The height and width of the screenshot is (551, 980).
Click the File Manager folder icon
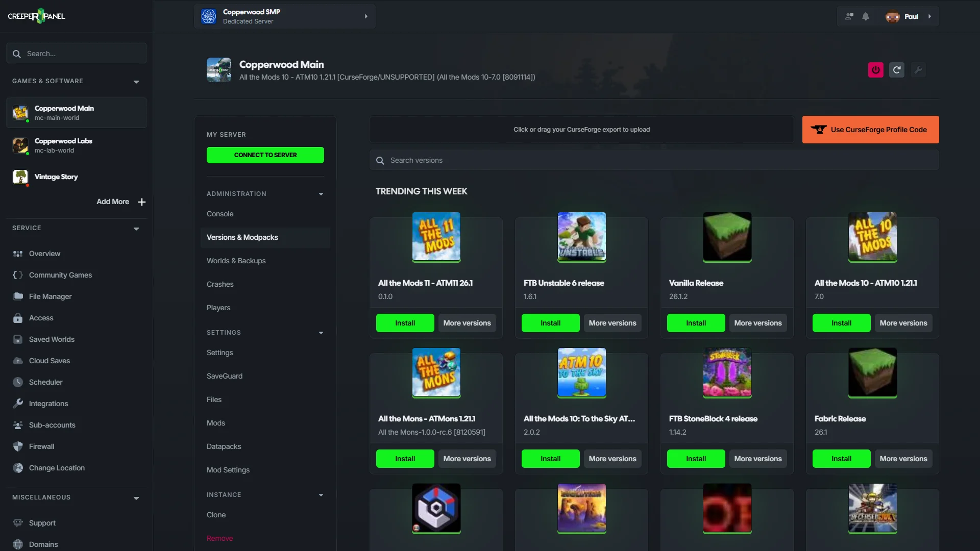(x=18, y=296)
